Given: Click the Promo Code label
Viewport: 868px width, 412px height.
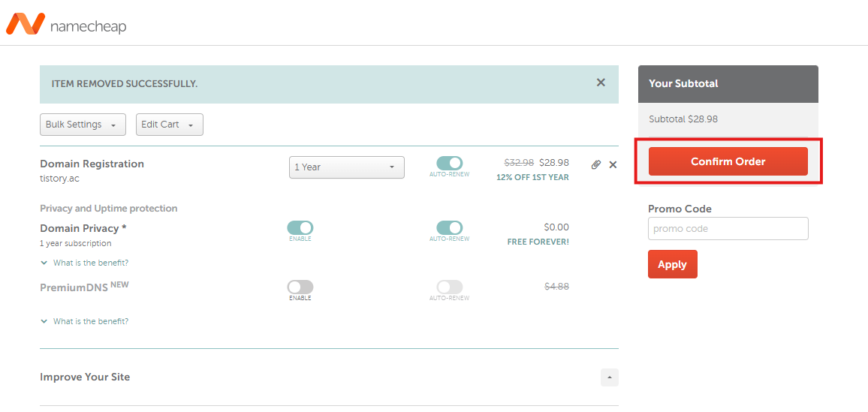Looking at the screenshot, I should coord(680,209).
